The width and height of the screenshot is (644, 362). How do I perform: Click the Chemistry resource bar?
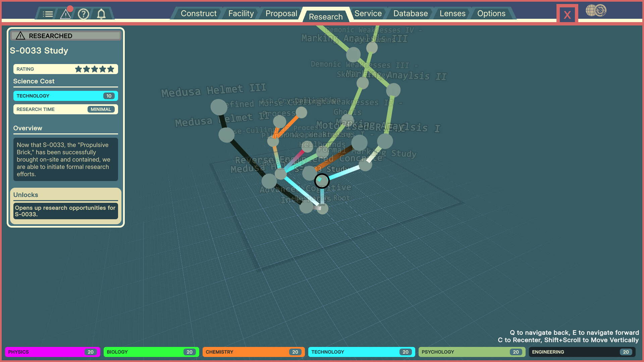(x=253, y=352)
